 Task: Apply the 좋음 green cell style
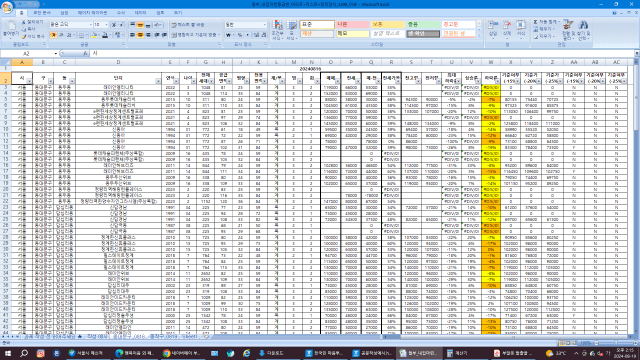click(x=422, y=24)
